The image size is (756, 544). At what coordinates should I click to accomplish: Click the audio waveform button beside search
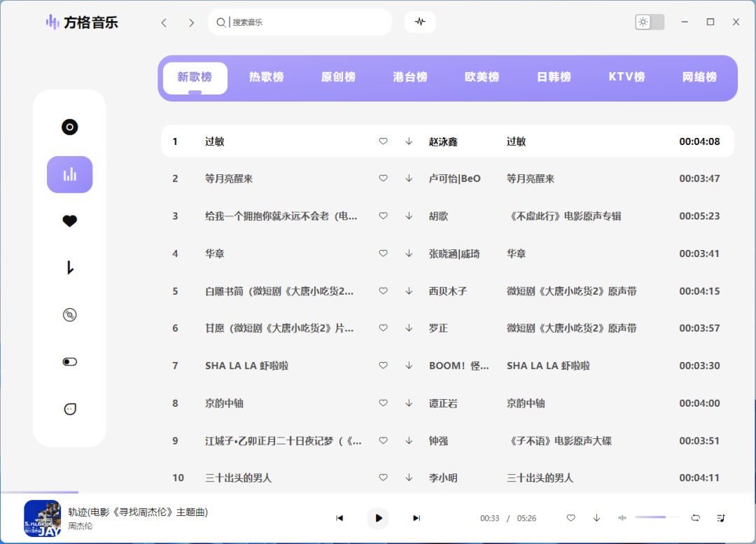420,22
